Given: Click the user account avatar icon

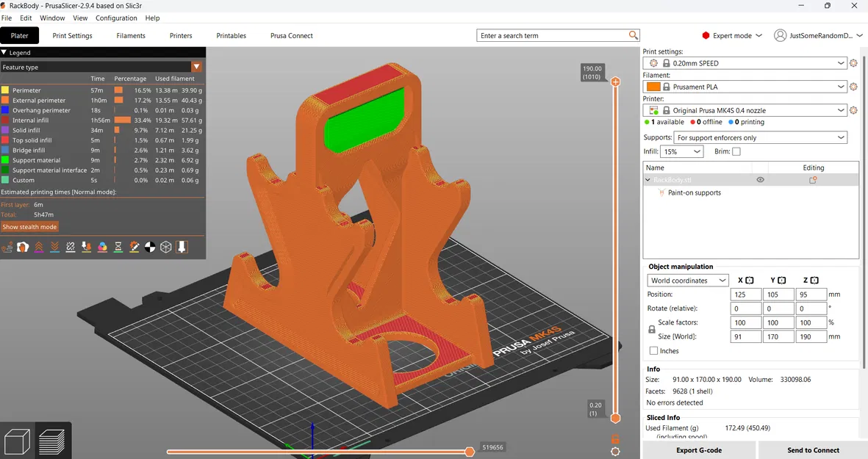Looking at the screenshot, I should click(x=780, y=35).
